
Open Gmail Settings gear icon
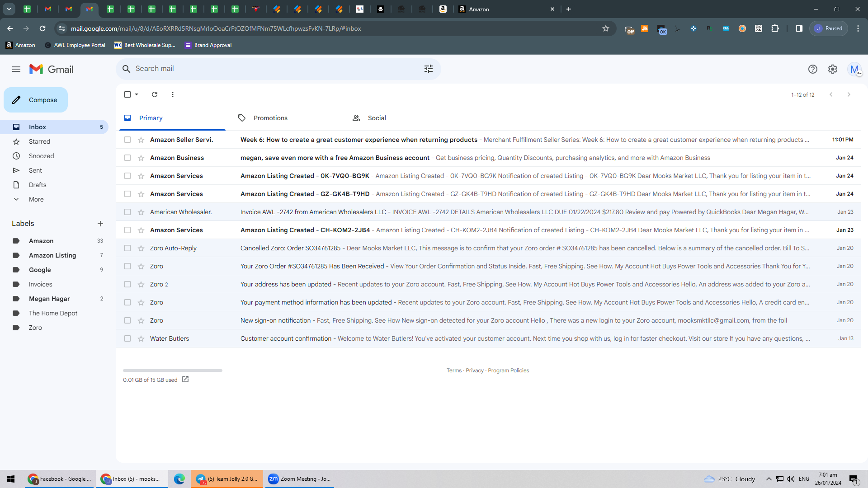pyautogui.click(x=833, y=69)
